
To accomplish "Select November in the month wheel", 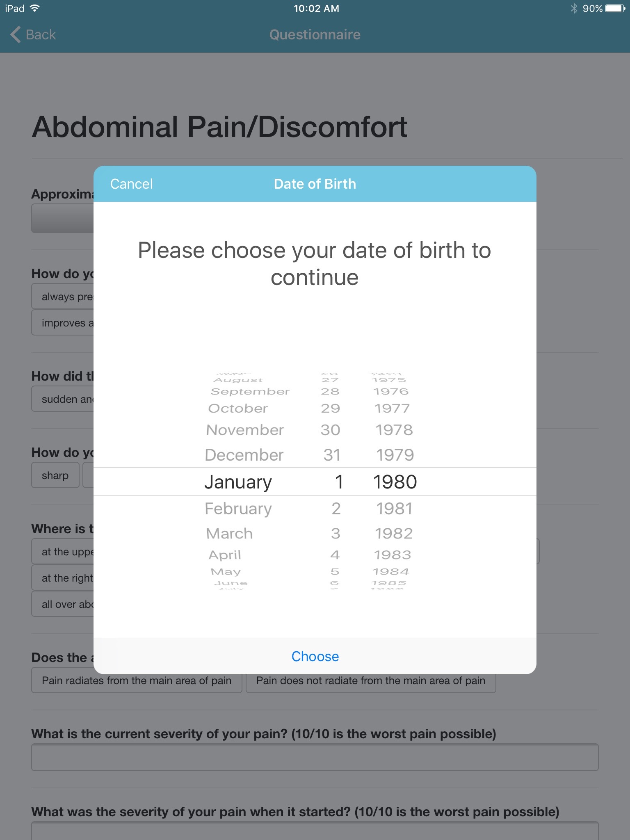I will coord(245,430).
